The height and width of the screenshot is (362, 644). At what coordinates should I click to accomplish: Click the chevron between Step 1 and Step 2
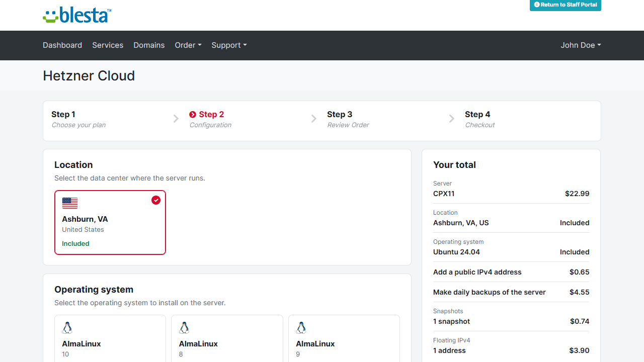click(x=176, y=119)
